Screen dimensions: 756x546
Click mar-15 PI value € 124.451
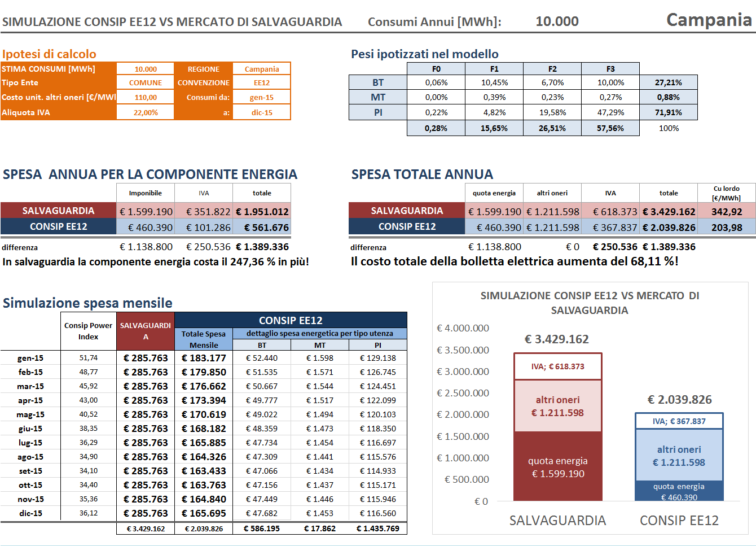tap(378, 386)
